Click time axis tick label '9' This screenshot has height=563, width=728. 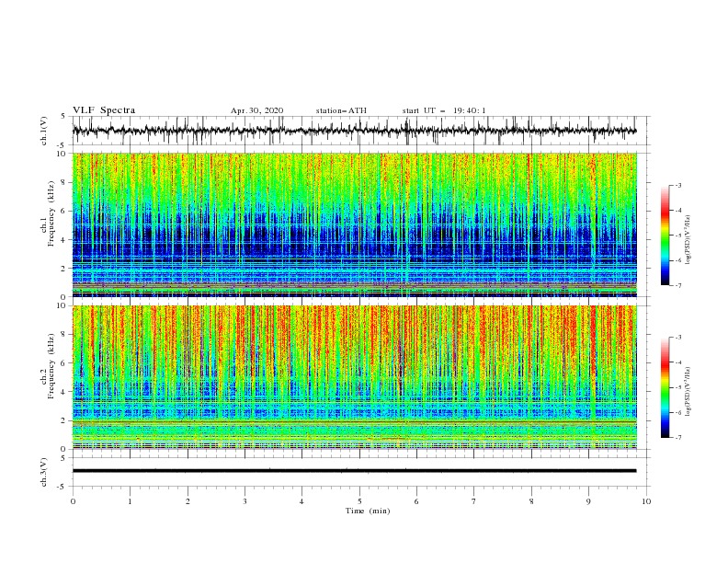588,501
